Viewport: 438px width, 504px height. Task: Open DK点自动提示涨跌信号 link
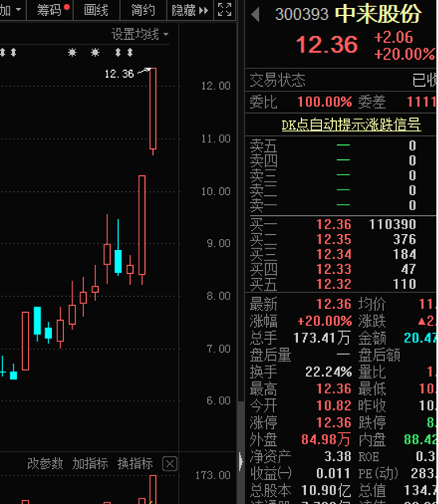[351, 125]
